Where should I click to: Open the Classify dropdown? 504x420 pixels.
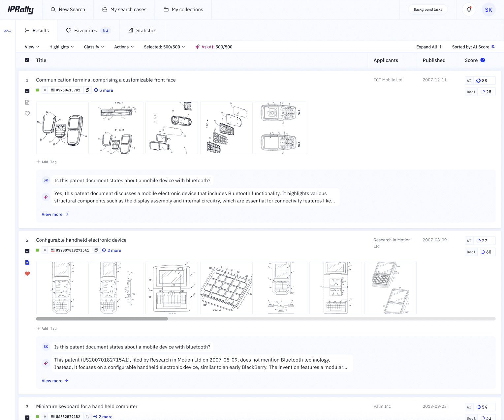94,47
